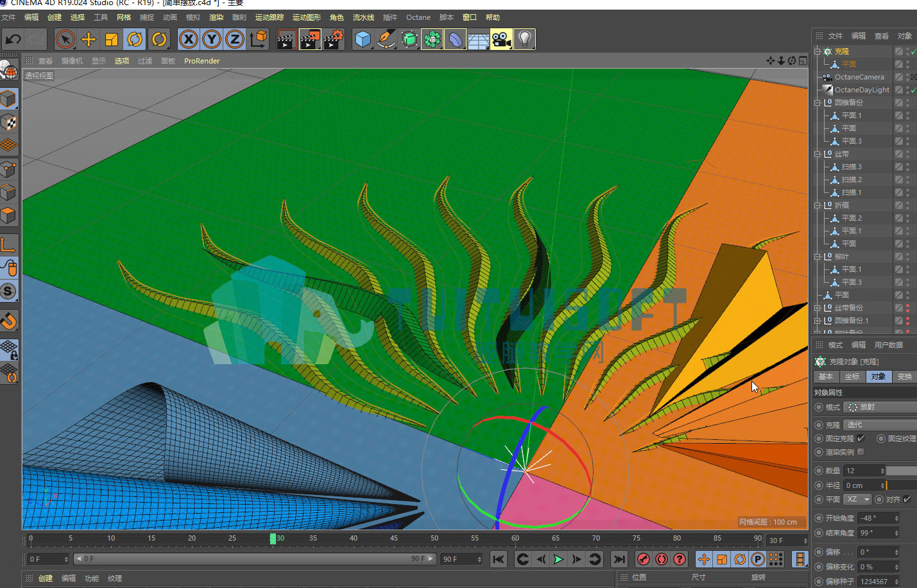Collapse the 丝带 group

point(818,154)
